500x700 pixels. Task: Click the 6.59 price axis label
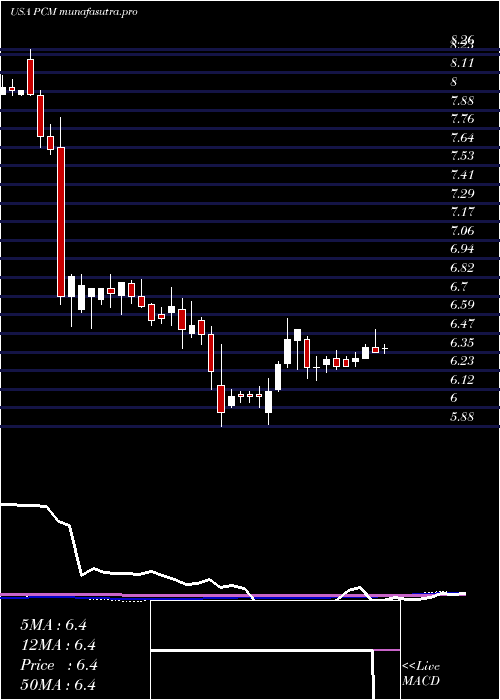[x=462, y=305]
